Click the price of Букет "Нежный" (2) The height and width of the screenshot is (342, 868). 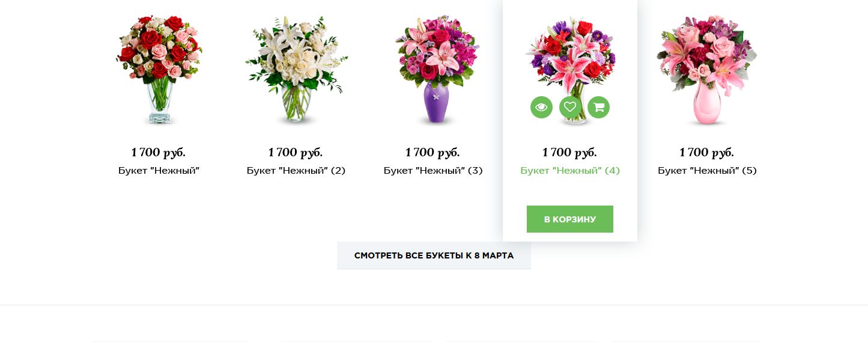[296, 152]
